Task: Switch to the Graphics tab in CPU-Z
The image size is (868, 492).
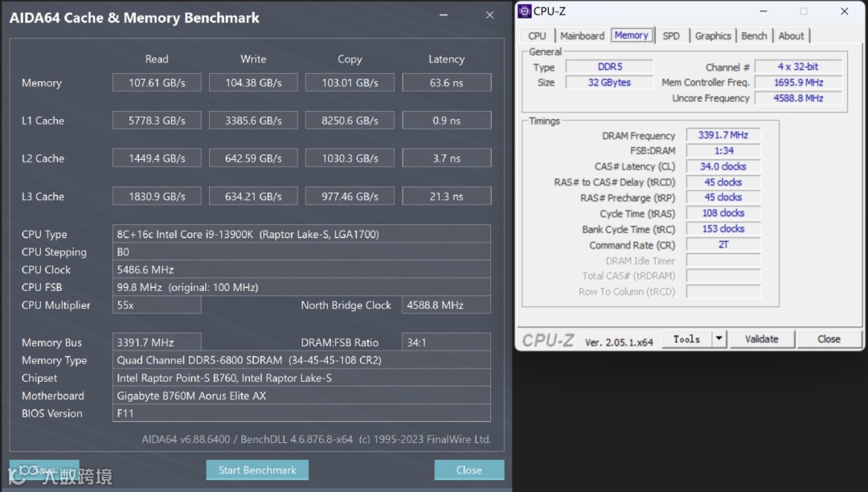Action: [713, 36]
